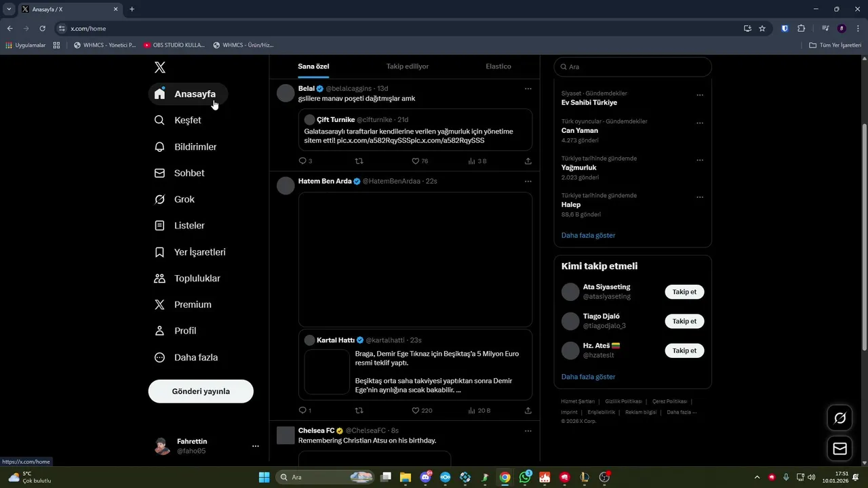Open Kartal Hattı quoted post thumbnail
Viewport: 868px width, 488px height.
point(327,371)
